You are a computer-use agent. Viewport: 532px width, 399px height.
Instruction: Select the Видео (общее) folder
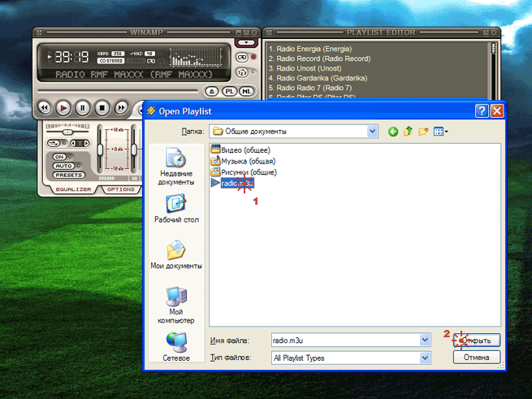[x=240, y=150]
